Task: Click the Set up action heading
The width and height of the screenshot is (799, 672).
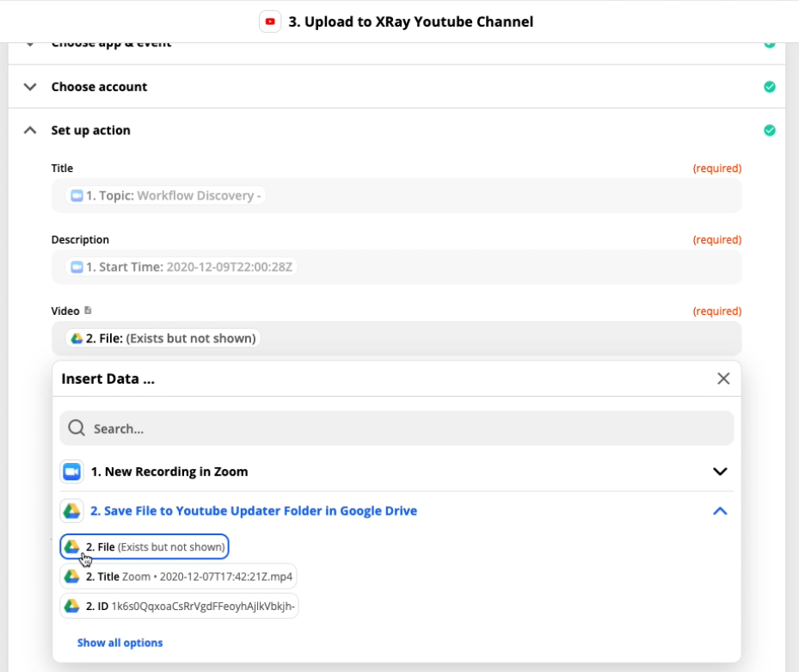Action: click(90, 130)
